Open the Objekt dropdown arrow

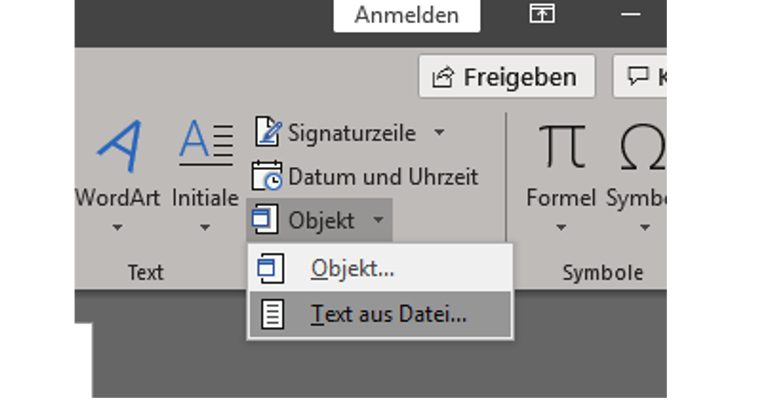(x=377, y=221)
